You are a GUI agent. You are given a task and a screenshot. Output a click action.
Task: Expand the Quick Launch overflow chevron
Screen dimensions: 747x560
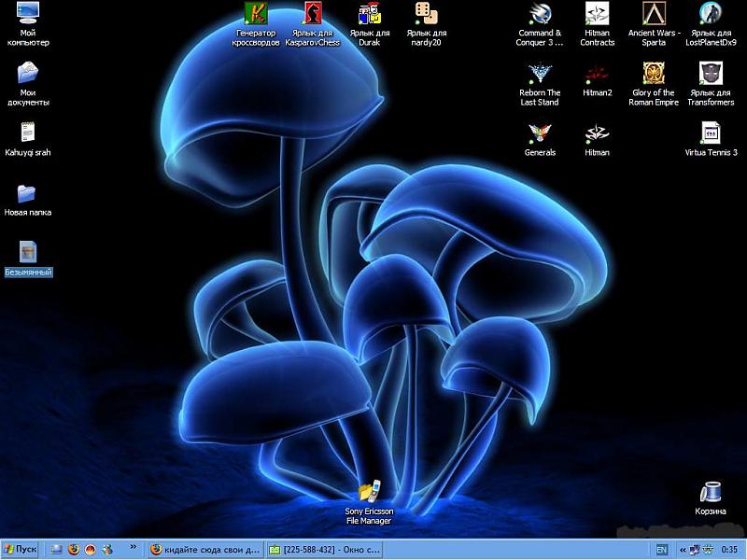pos(133,548)
